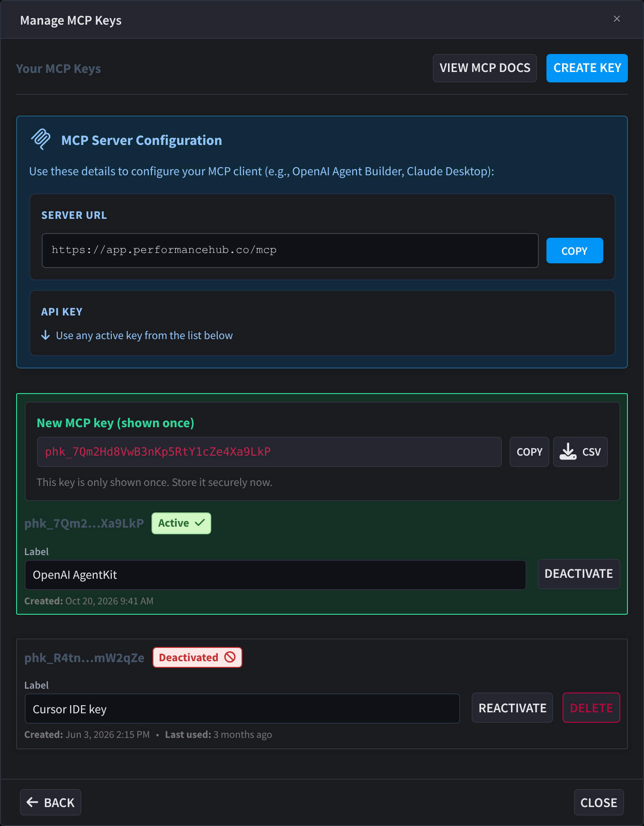This screenshot has width=644, height=826.
Task: Click the Active status badge
Action: 181,523
